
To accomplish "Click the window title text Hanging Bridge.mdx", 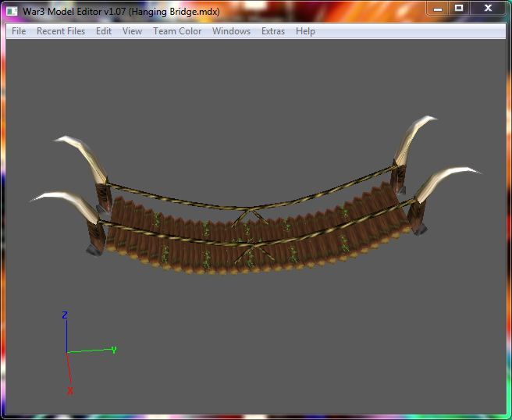I will click(174, 12).
